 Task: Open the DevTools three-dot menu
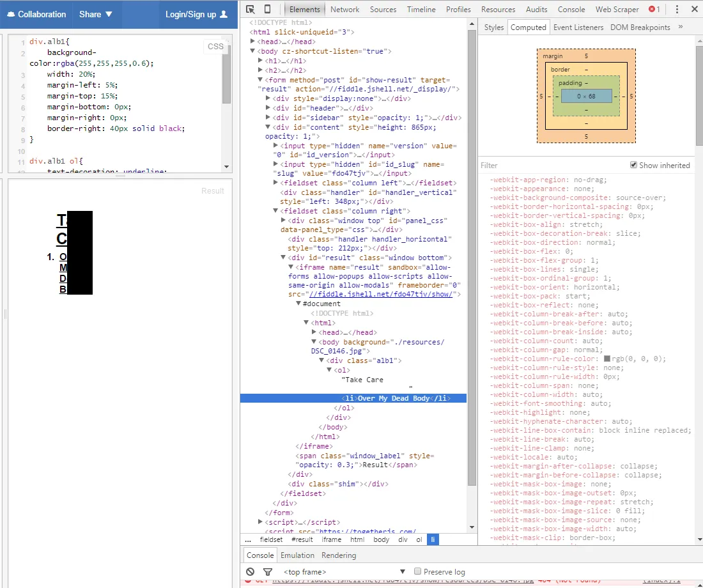pos(677,10)
